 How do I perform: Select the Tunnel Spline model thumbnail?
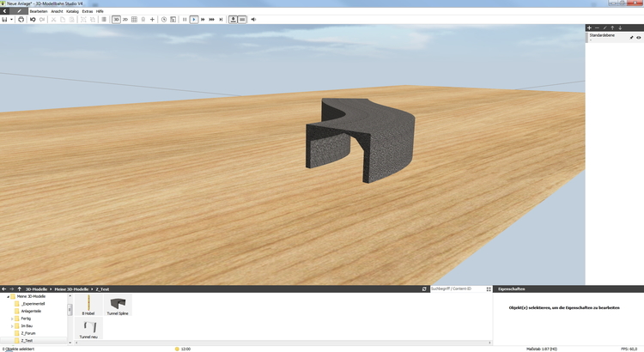118,305
